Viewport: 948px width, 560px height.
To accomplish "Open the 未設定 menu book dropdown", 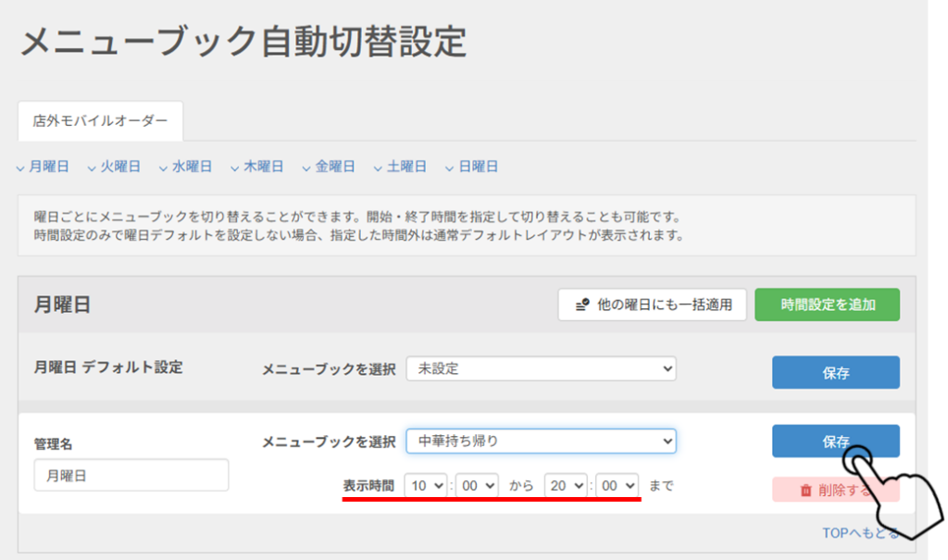I will pos(541,368).
